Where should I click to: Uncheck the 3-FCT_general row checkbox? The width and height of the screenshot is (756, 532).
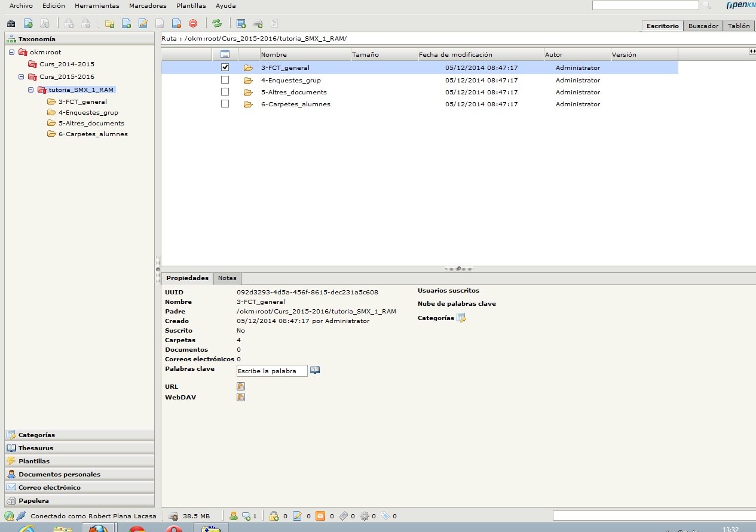tap(225, 67)
